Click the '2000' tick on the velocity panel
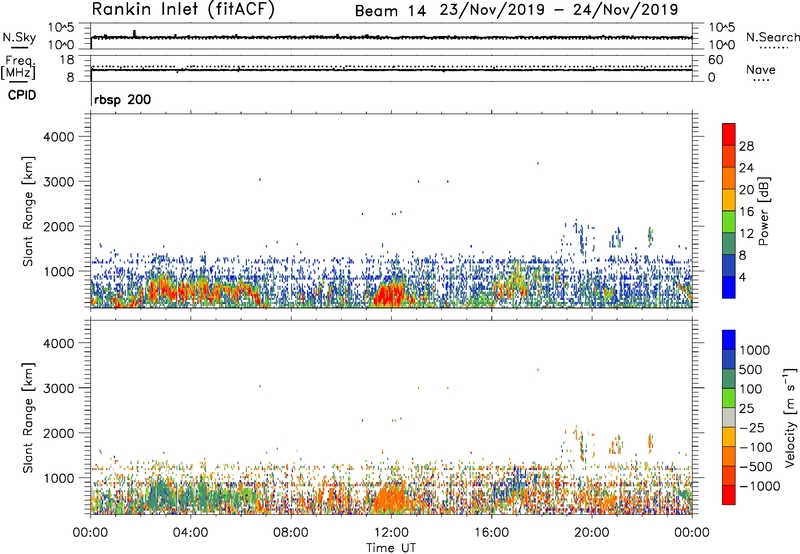 (x=58, y=433)
